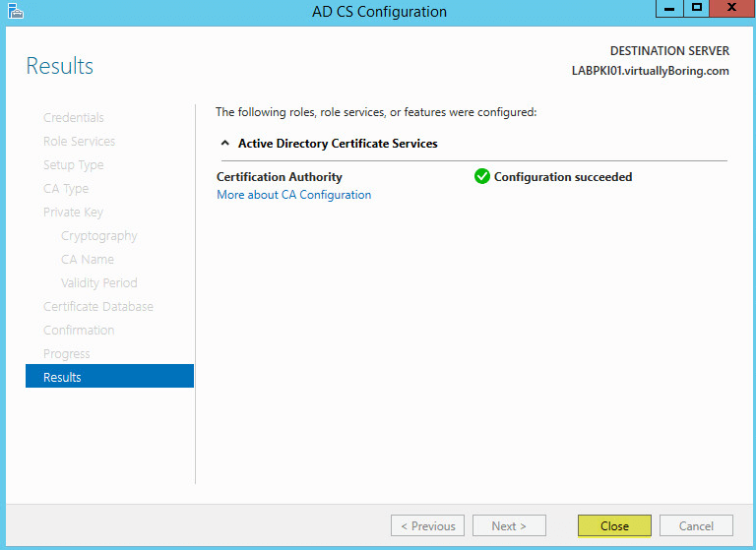
Task: Select the CA Type step
Action: (66, 189)
